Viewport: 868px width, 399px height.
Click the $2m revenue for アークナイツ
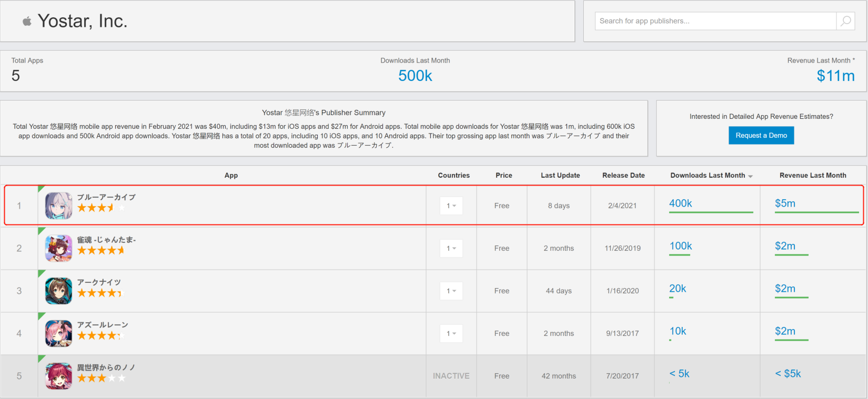[785, 289]
